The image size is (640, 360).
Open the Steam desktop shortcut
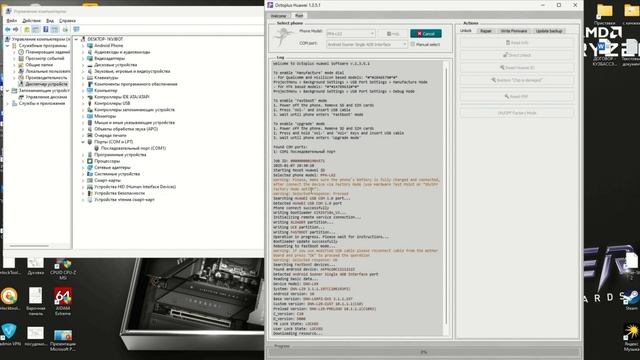click(631, 300)
